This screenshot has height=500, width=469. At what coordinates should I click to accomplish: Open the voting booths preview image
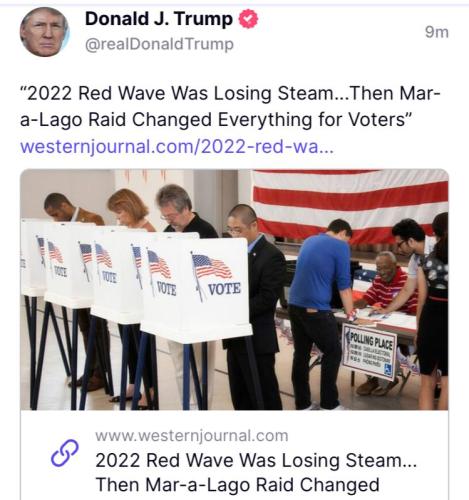coord(234,290)
